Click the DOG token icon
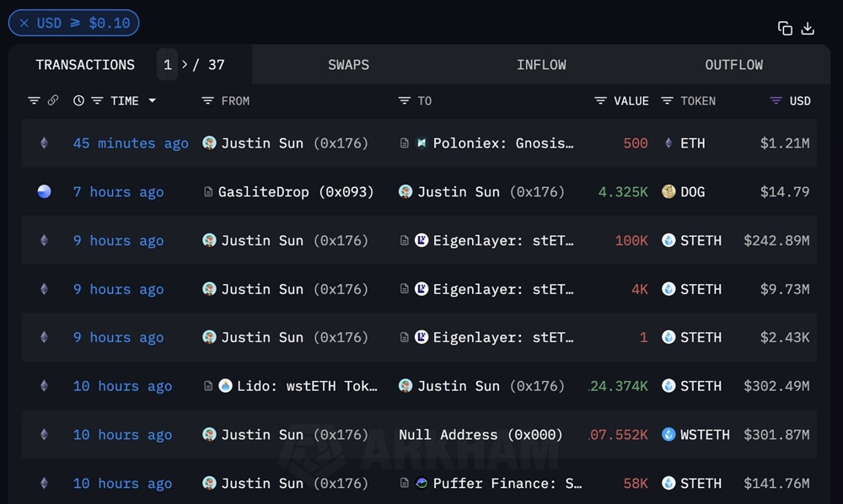Screen dimensions: 843x504 coord(668,191)
